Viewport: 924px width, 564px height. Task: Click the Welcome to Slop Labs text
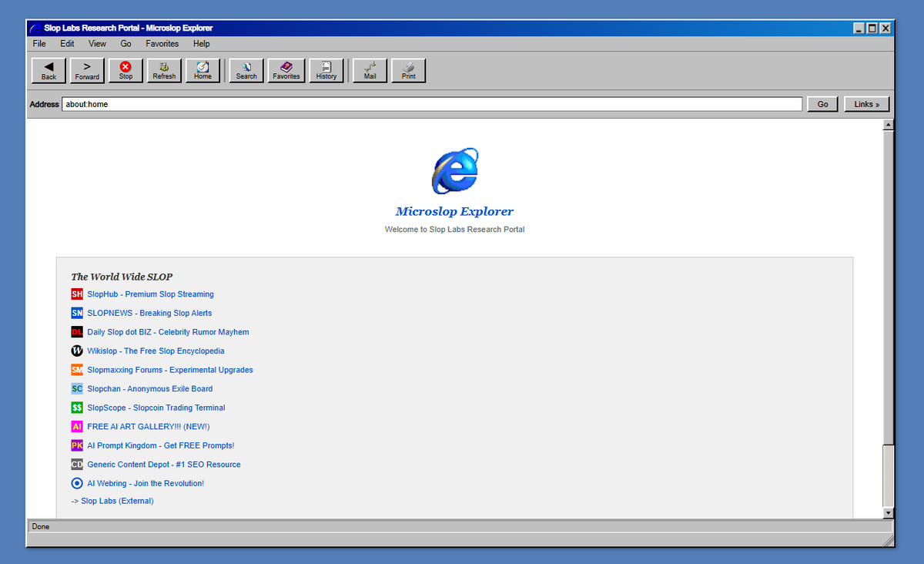454,230
